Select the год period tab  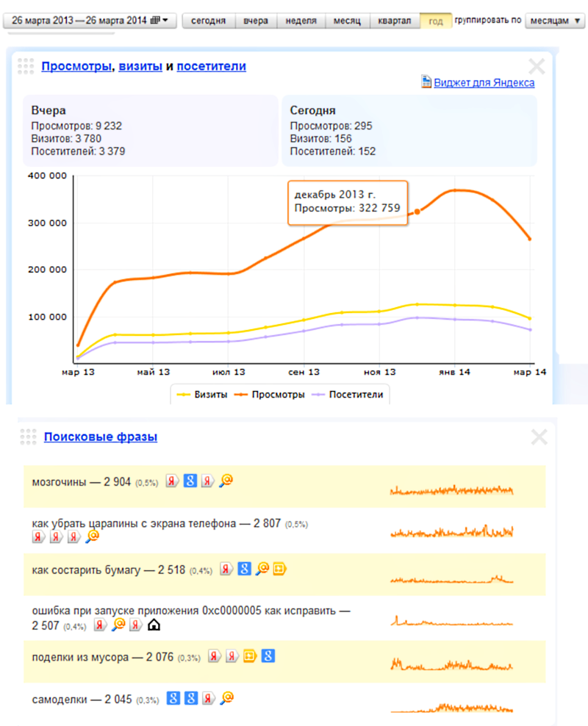tap(436, 21)
